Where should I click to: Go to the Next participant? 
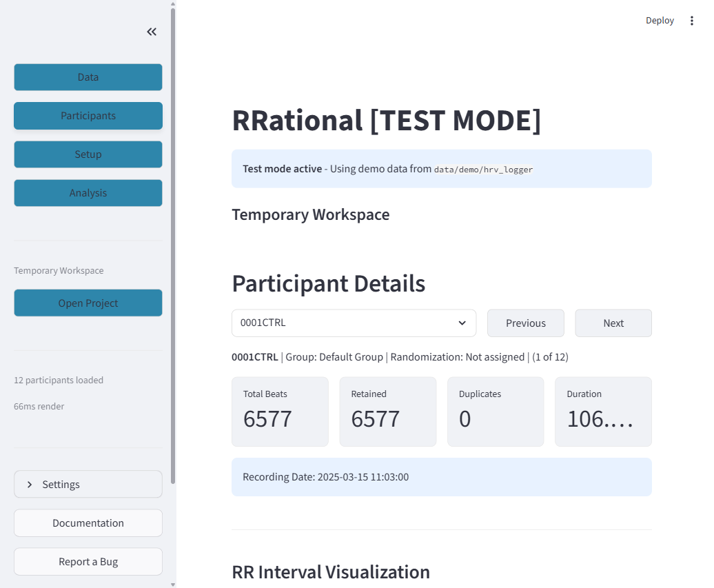point(613,323)
